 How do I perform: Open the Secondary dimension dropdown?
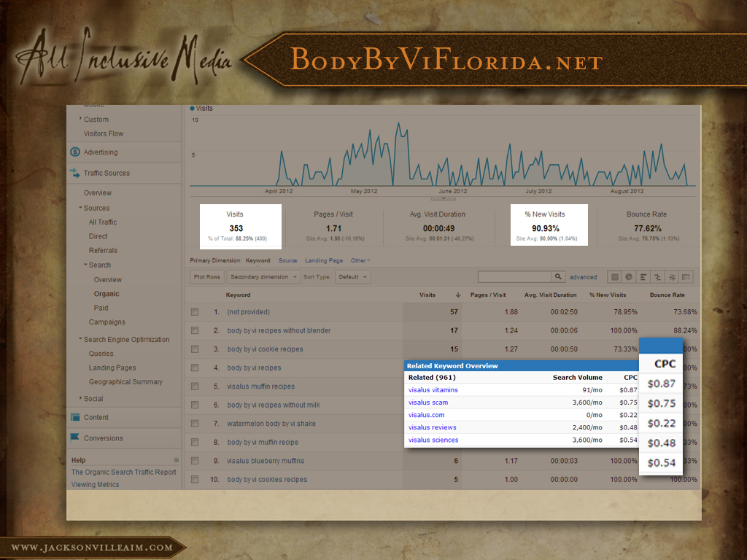[x=263, y=277]
